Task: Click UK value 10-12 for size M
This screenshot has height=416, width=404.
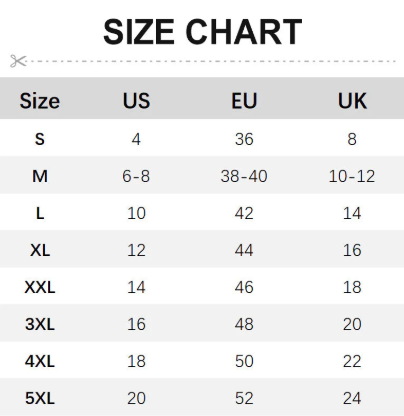Action: tap(352, 176)
